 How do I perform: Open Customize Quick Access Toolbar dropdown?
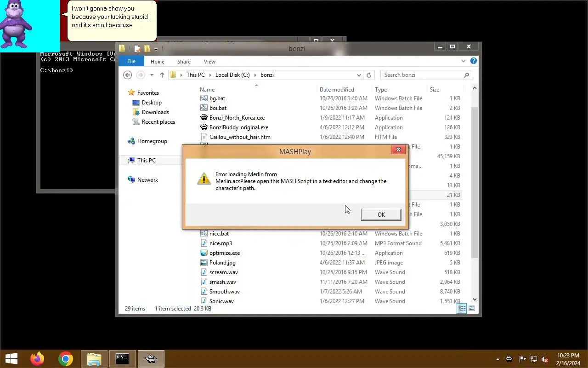click(156, 49)
